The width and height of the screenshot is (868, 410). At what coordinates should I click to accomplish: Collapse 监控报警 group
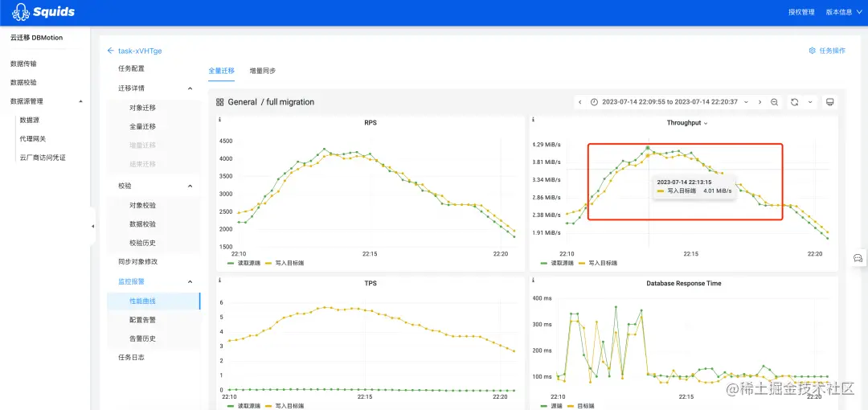190,281
